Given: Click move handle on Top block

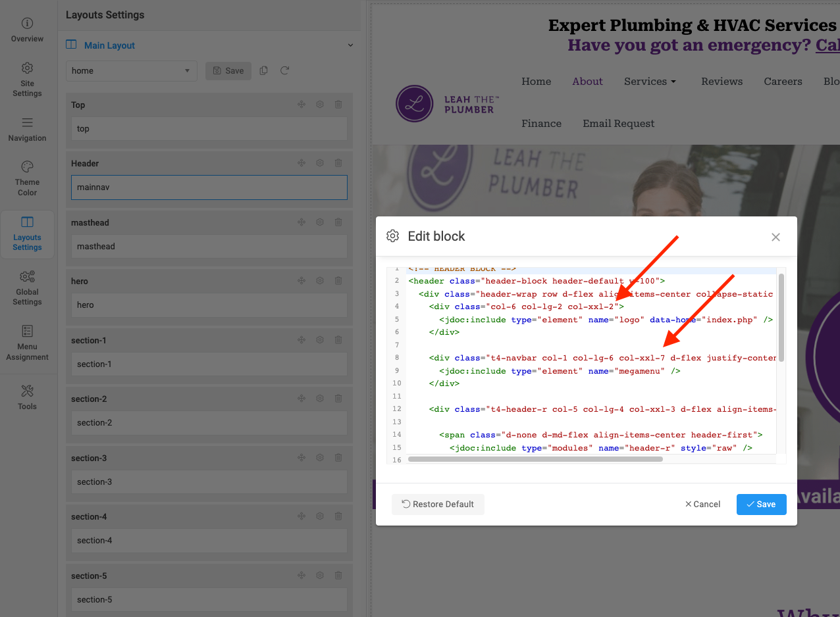Looking at the screenshot, I should click(302, 105).
